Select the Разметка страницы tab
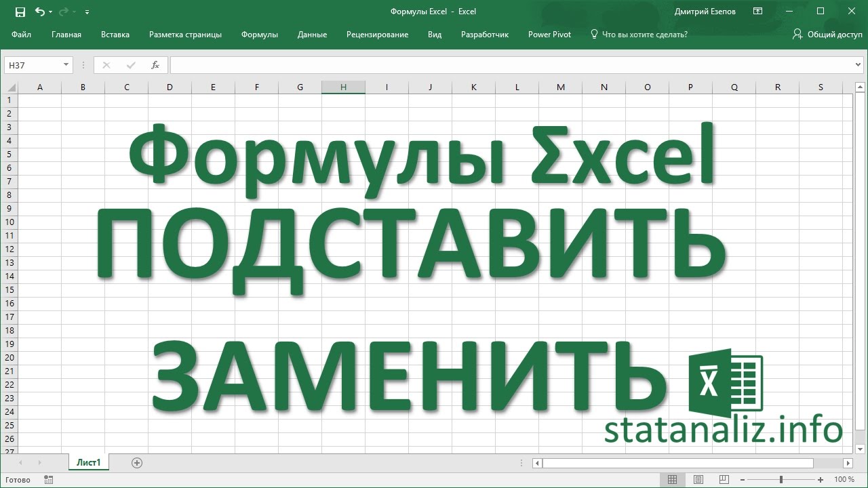 pyautogui.click(x=185, y=35)
